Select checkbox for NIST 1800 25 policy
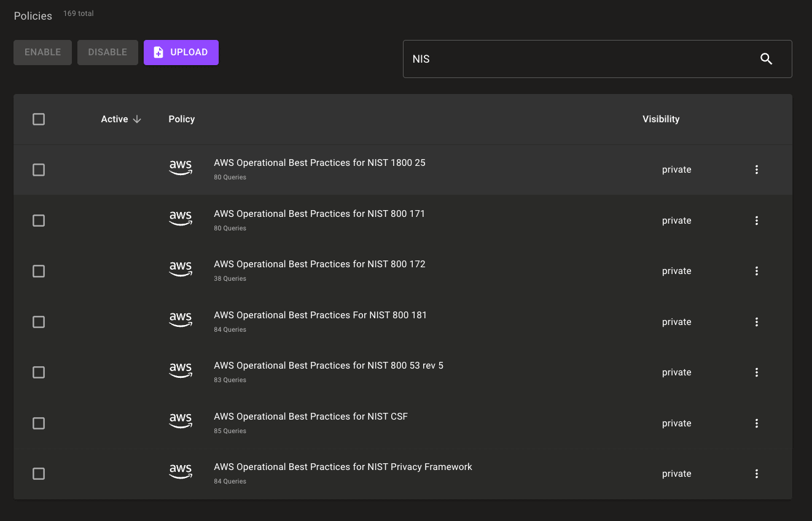The height and width of the screenshot is (521, 812). (x=39, y=170)
